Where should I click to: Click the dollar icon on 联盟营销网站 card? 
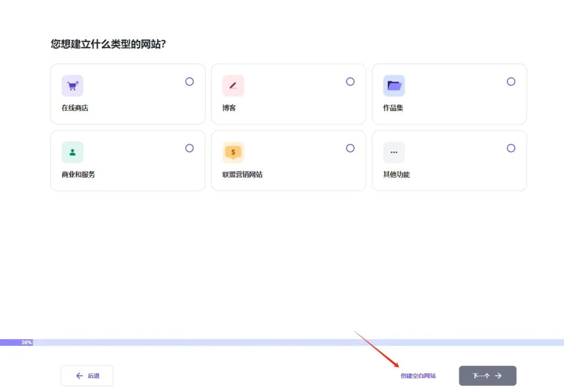[233, 152]
